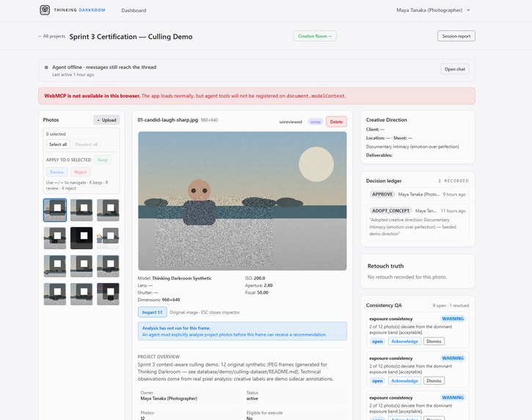
Task: Click the 'Last active 1 hour ago' text
Action: point(73,75)
